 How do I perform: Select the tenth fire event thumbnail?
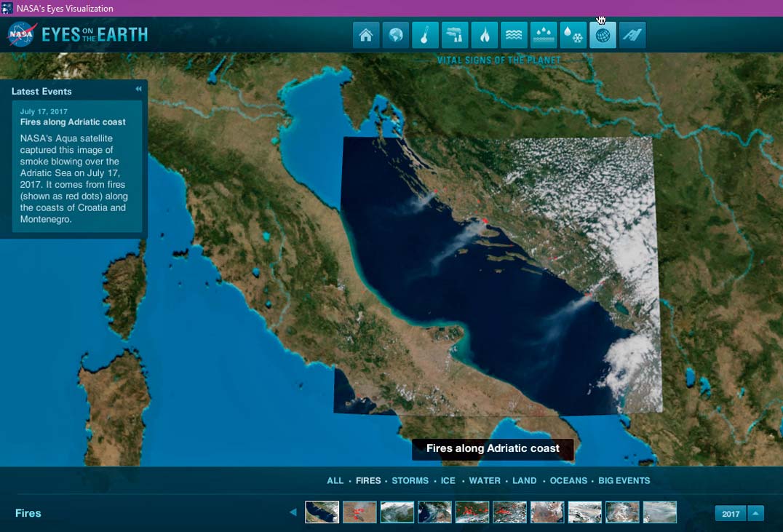coord(660,512)
